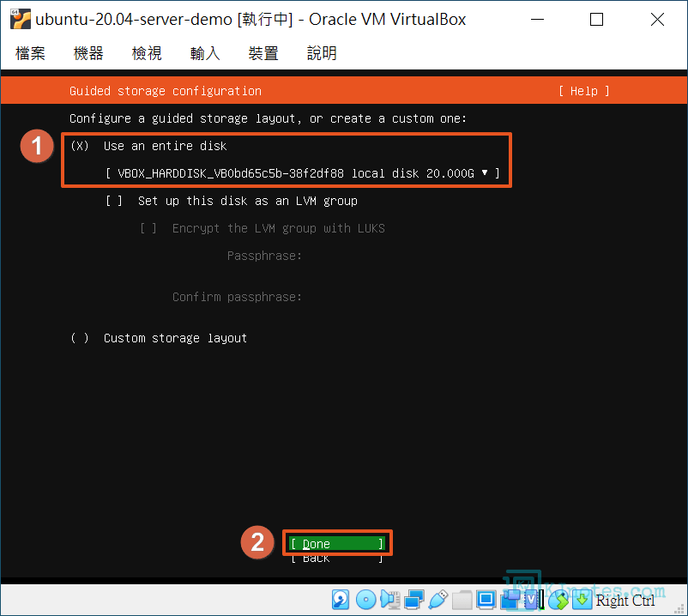This screenshot has width=688, height=616.
Task: Click the optical drive status icon
Action: click(x=365, y=600)
